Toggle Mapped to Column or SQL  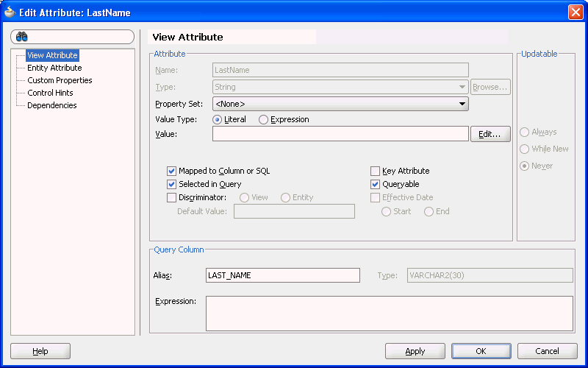(171, 171)
